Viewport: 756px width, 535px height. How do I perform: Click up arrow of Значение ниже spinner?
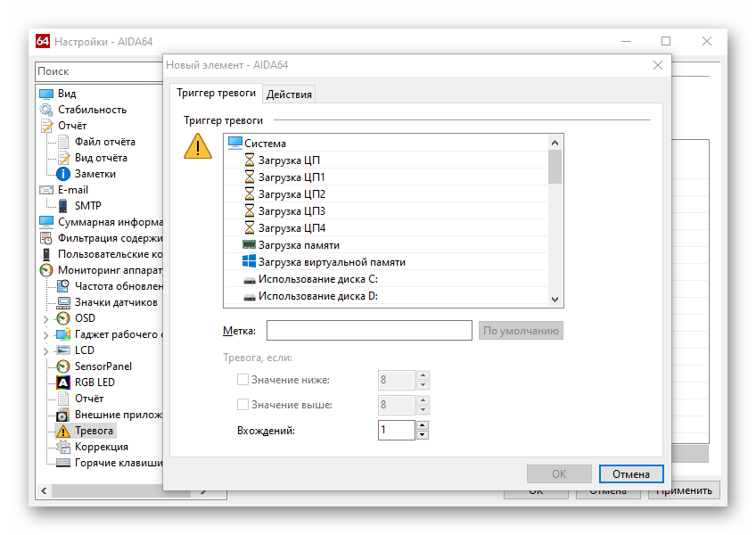tap(423, 374)
